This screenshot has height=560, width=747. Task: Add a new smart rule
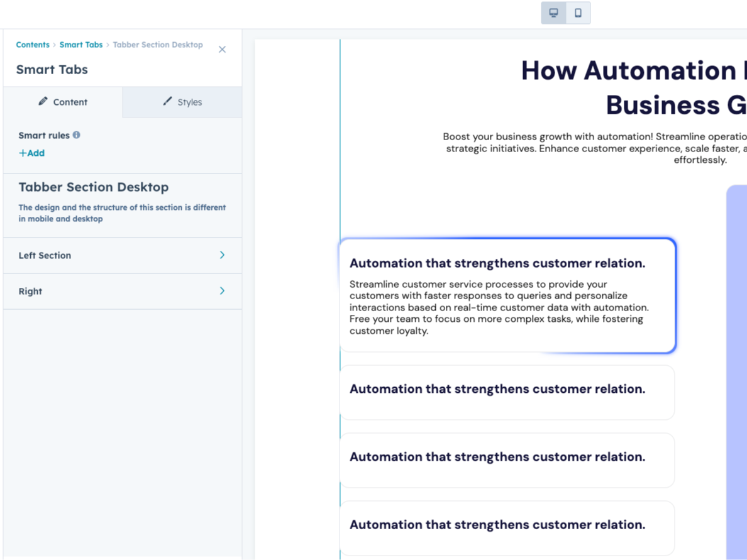click(x=31, y=153)
